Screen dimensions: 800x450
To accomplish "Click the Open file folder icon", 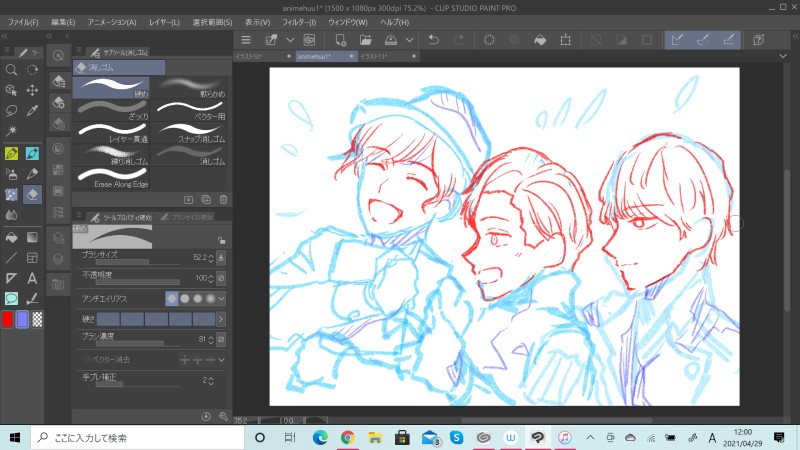I will click(x=366, y=40).
